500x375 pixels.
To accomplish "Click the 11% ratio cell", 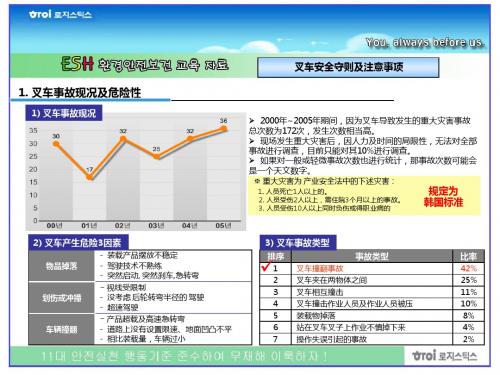I will point(469,292).
